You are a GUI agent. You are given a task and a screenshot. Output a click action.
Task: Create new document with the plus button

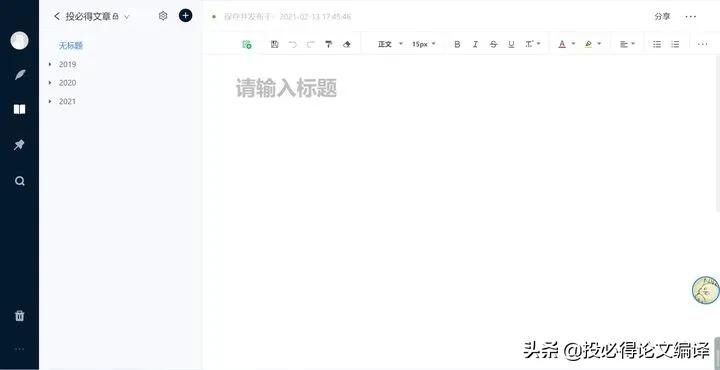coord(186,16)
